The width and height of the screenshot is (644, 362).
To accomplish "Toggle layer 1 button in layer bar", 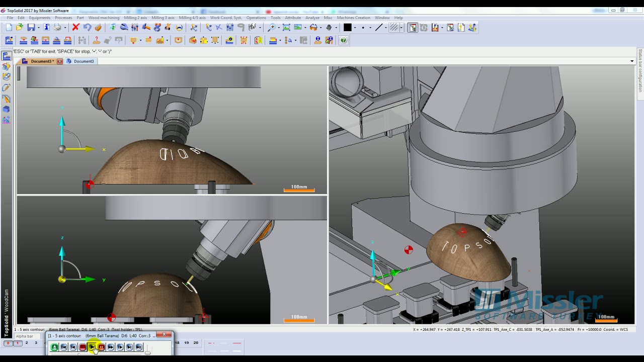I will [17, 343].
